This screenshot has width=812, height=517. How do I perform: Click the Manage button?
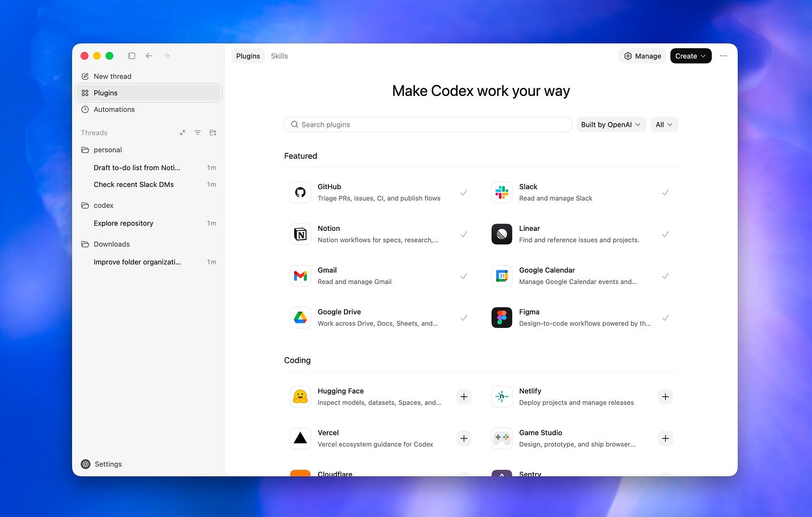pos(642,56)
